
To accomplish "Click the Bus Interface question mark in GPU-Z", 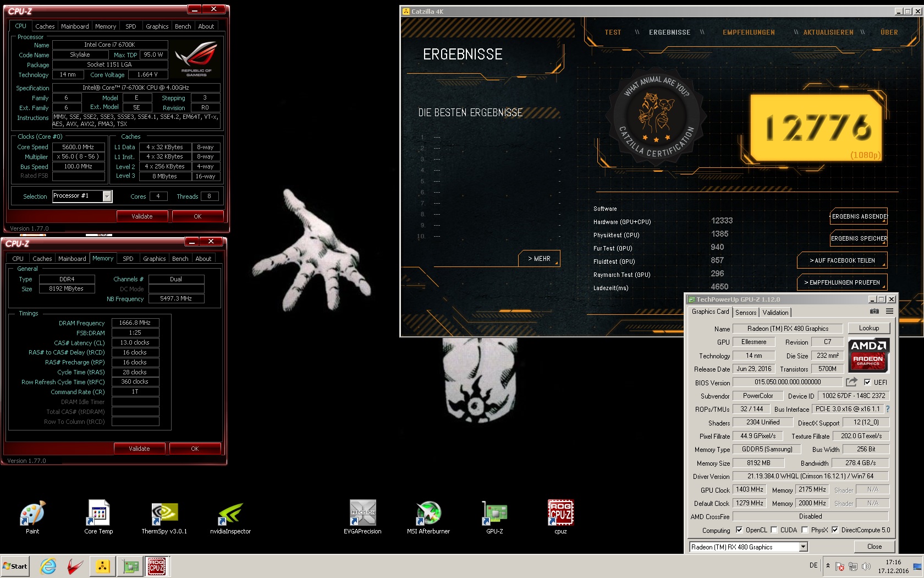I will click(x=887, y=409).
